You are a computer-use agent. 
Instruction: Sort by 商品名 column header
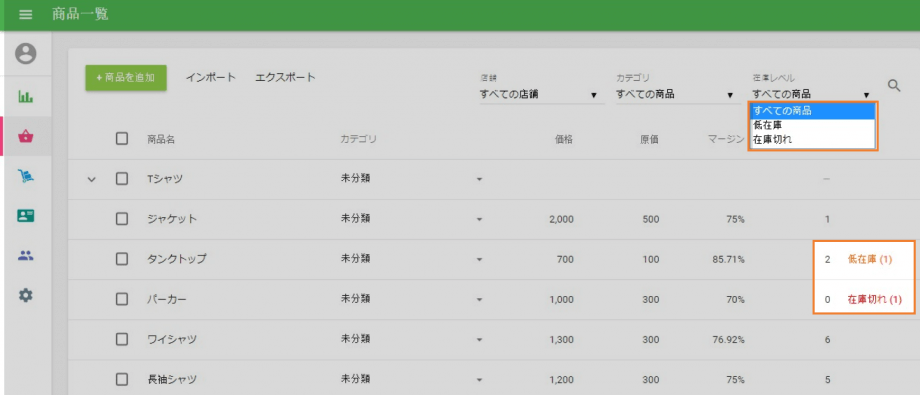tap(161, 140)
